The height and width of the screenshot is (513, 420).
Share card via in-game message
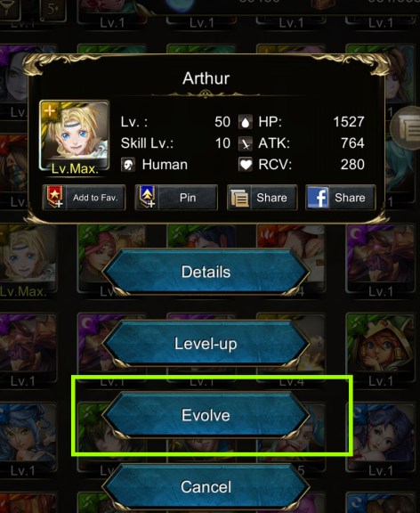pos(262,198)
